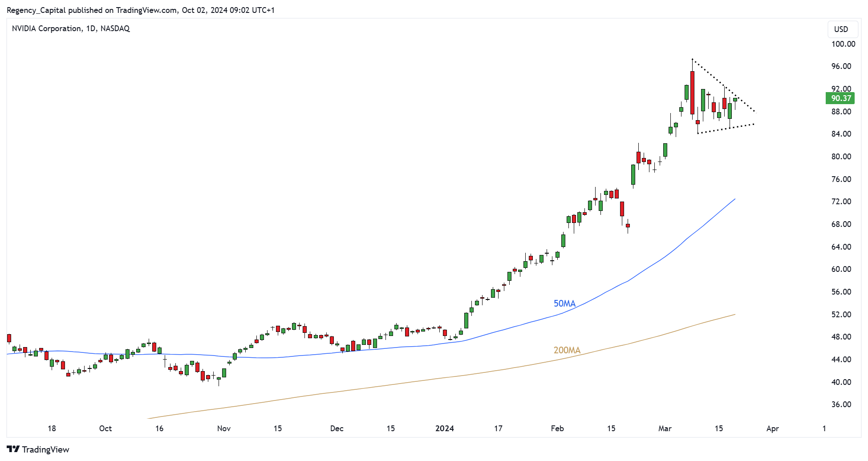This screenshot has width=868, height=461.
Task: Click the Nov label on the time axis
Action: [224, 429]
